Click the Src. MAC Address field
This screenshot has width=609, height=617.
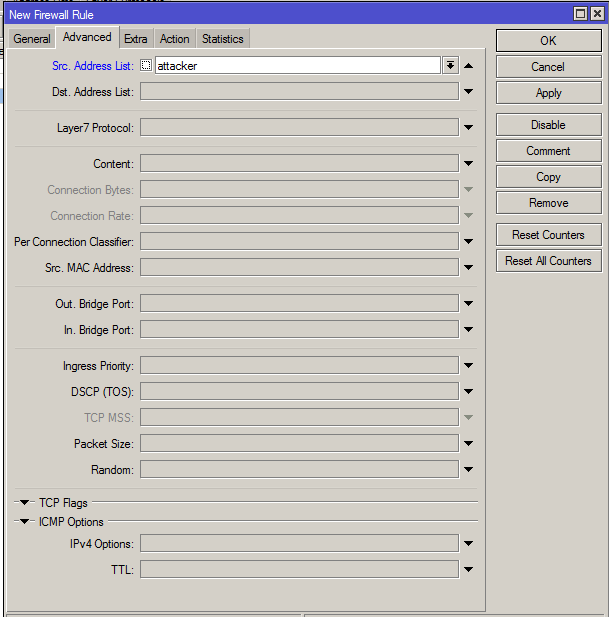(x=299, y=267)
